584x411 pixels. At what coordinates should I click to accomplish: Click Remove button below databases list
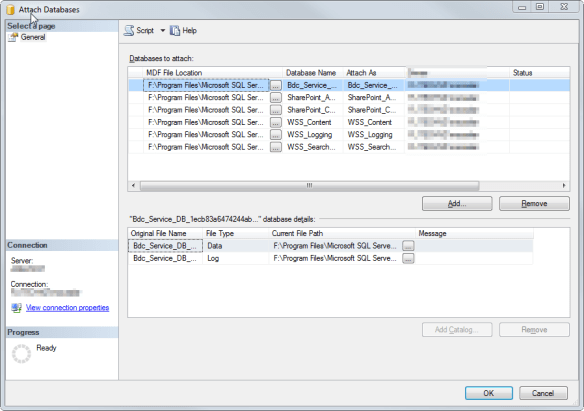534,204
